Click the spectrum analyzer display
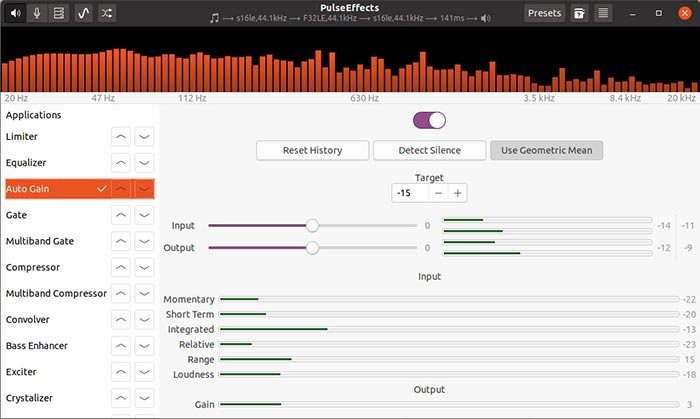 tap(350, 60)
